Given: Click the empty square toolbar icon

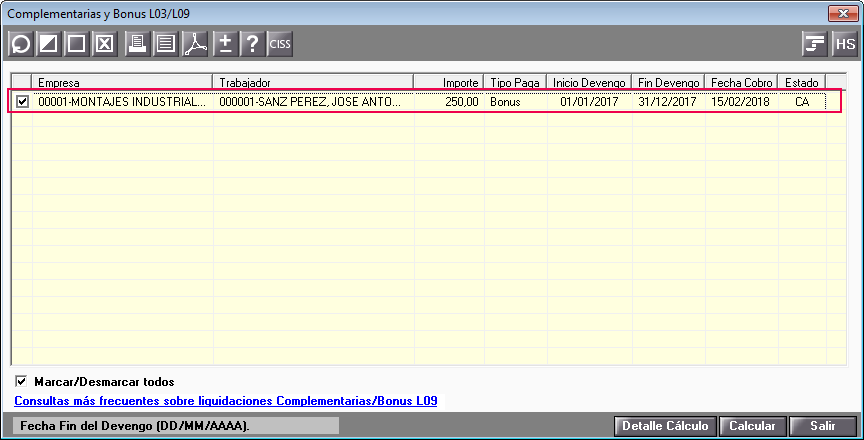Looking at the screenshot, I should [x=77, y=44].
